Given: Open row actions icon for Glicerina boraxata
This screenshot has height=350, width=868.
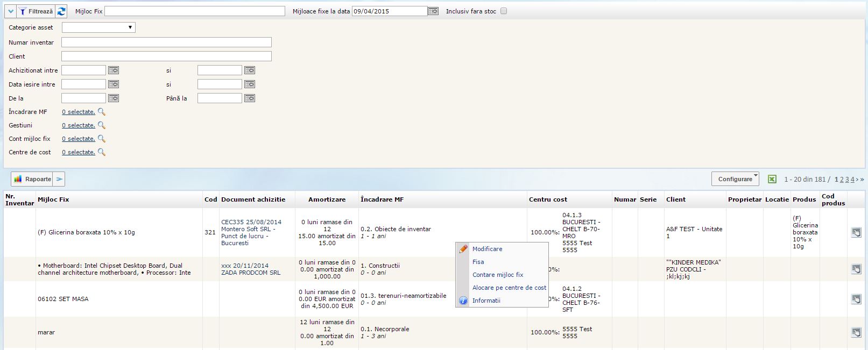Looking at the screenshot, I should tap(856, 232).
